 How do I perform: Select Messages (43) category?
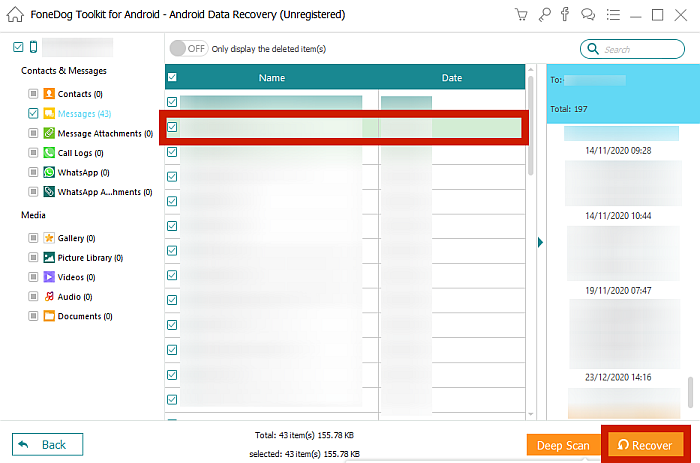84,114
